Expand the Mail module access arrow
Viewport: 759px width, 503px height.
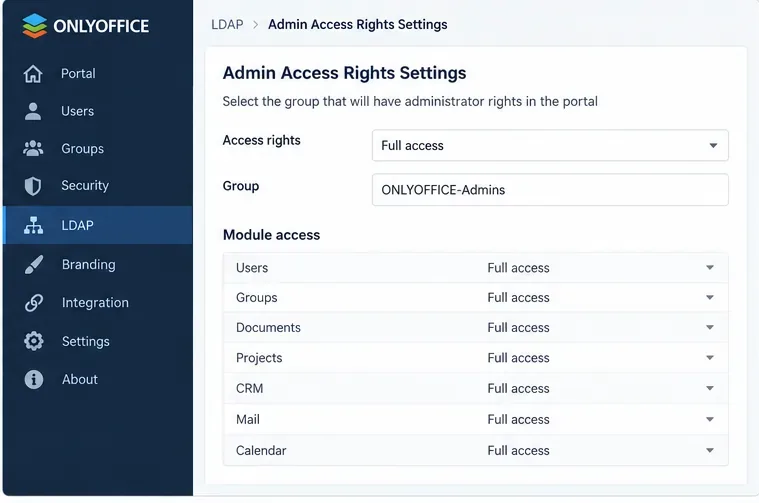(710, 419)
